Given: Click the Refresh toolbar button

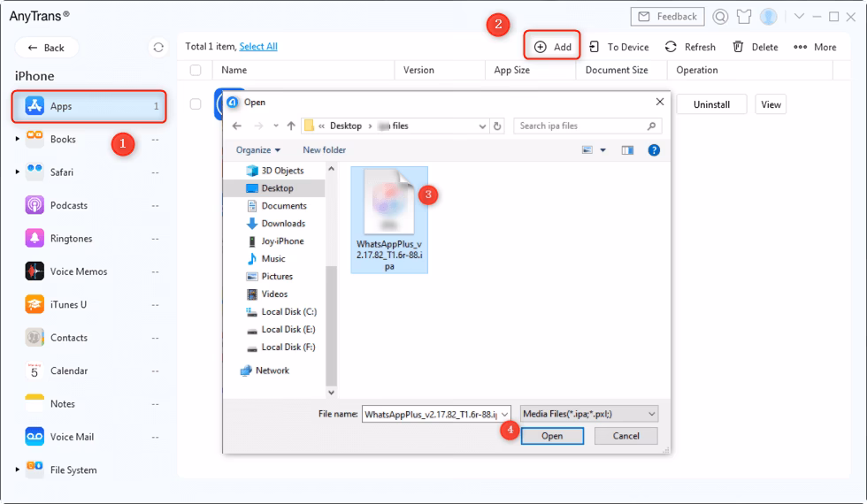Looking at the screenshot, I should pos(690,47).
